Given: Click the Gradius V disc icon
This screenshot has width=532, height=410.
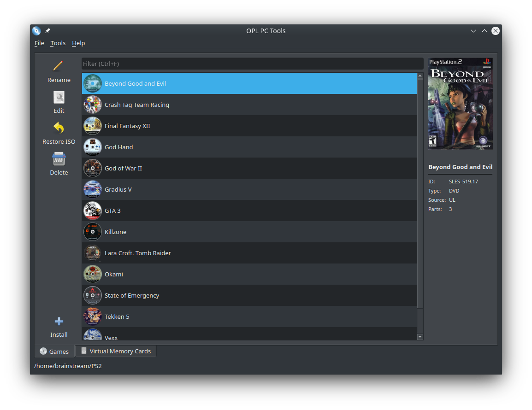Looking at the screenshot, I should pos(93,190).
